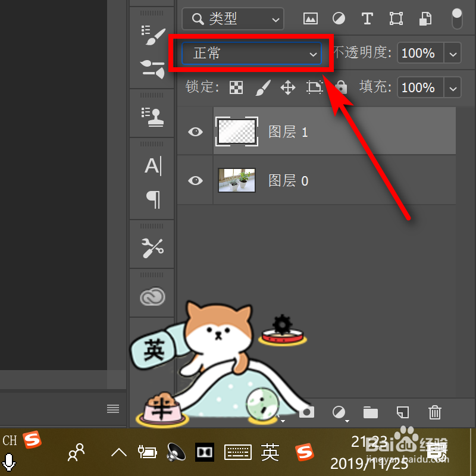Open the tool presets wrench icon

point(152,248)
